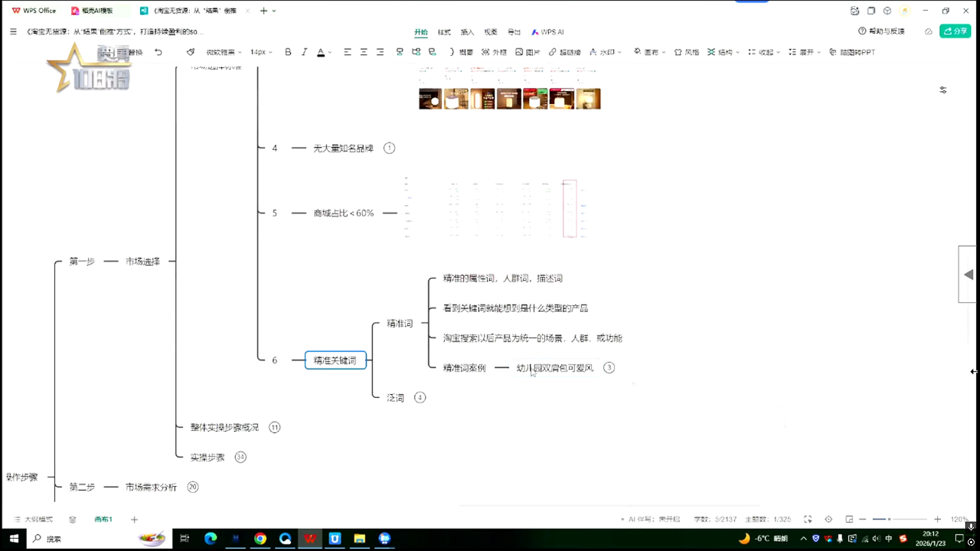Adjust the zoom slider in status bar
Screen dimensions: 980x551
889,519
